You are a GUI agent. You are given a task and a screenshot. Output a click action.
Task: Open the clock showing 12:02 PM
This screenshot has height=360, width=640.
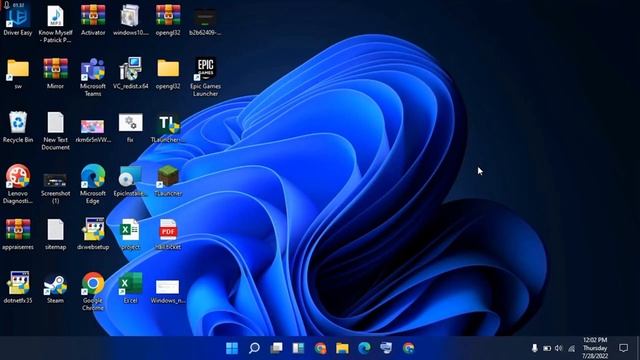tap(595, 348)
